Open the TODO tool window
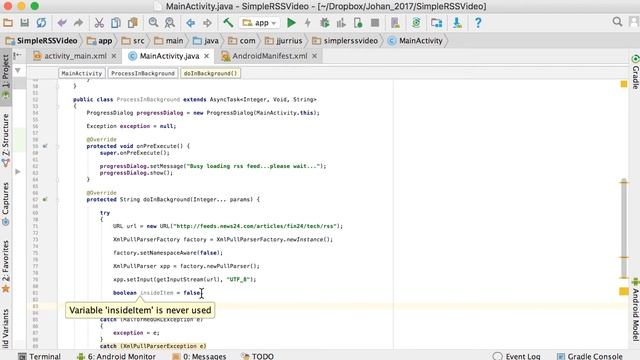Screen dimensions: 640x360 [257, 356]
